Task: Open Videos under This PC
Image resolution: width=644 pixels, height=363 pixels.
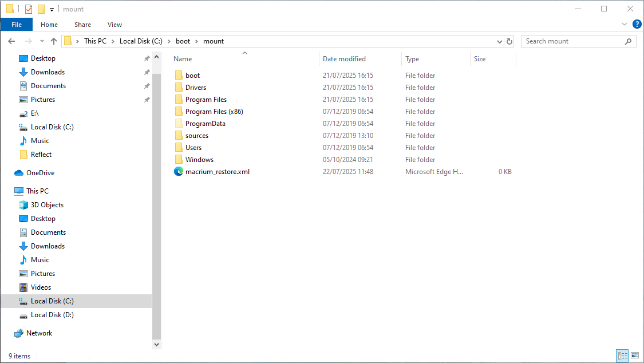Action: [41, 287]
